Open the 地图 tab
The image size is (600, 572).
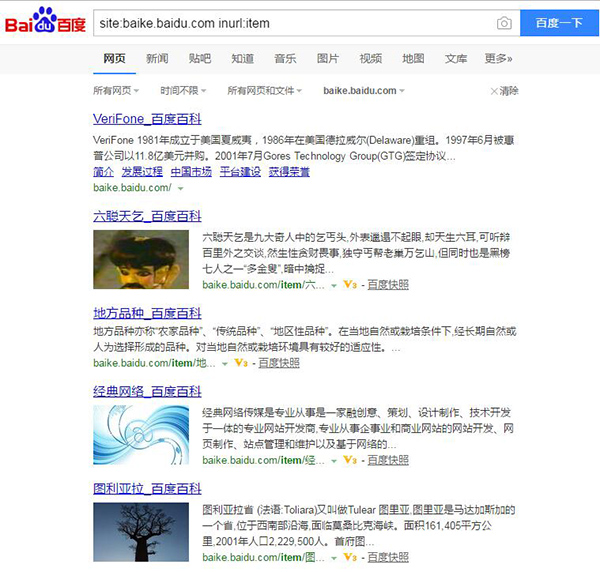tap(413, 59)
